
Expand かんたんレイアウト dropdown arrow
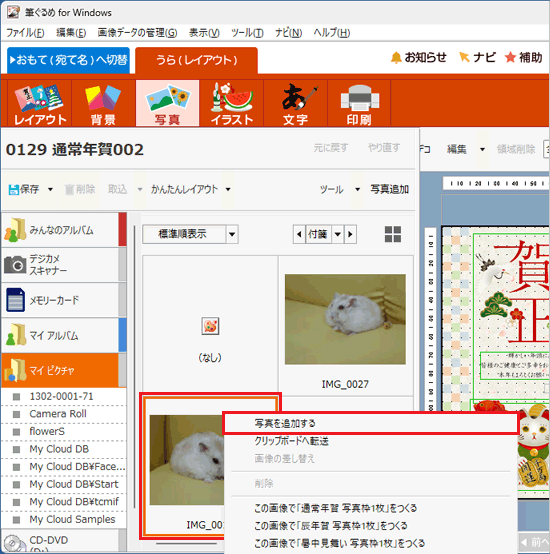click(x=228, y=189)
